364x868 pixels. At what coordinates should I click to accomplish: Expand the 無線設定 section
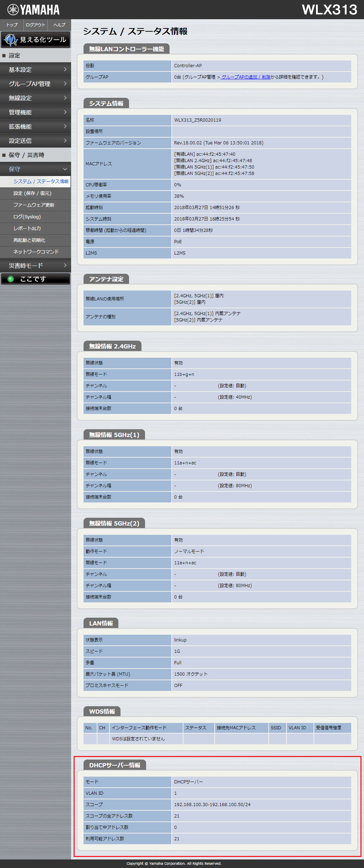pos(36,98)
